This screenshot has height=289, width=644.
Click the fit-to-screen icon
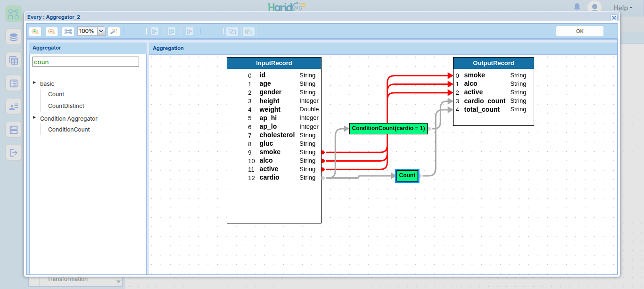pyautogui.click(x=68, y=31)
